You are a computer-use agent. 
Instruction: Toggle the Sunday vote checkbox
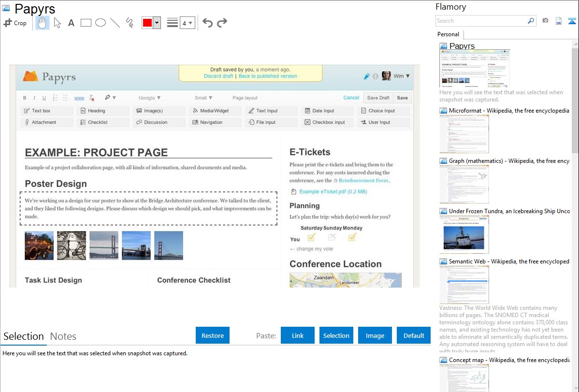[x=333, y=237]
